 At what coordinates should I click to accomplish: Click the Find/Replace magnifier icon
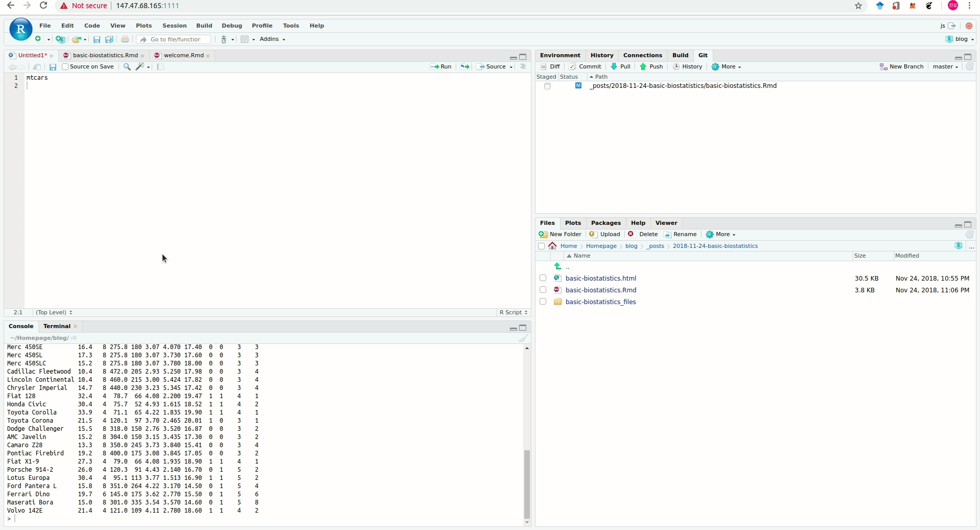click(x=127, y=67)
